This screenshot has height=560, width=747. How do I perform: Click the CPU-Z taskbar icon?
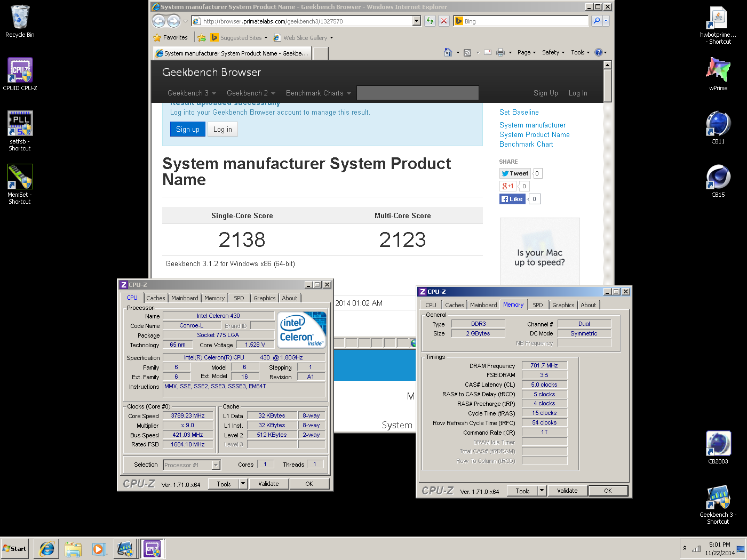[152, 548]
